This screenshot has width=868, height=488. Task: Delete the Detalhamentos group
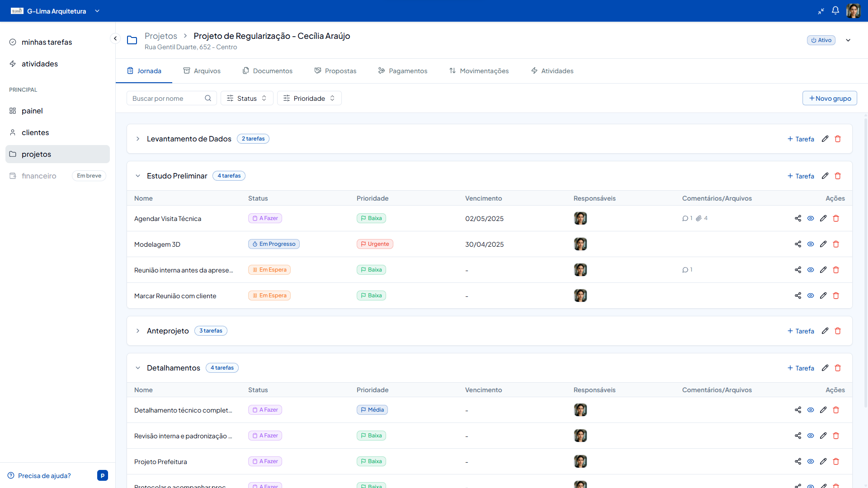tap(838, 368)
